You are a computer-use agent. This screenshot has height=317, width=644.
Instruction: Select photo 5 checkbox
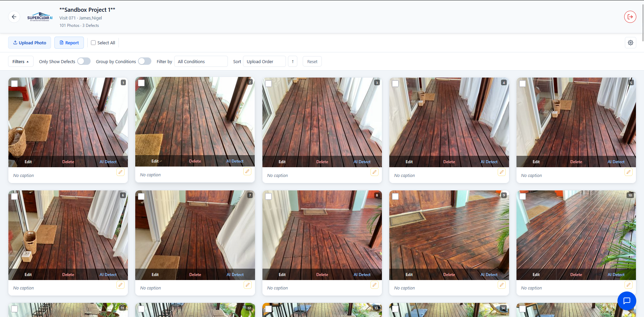pyautogui.click(x=523, y=83)
